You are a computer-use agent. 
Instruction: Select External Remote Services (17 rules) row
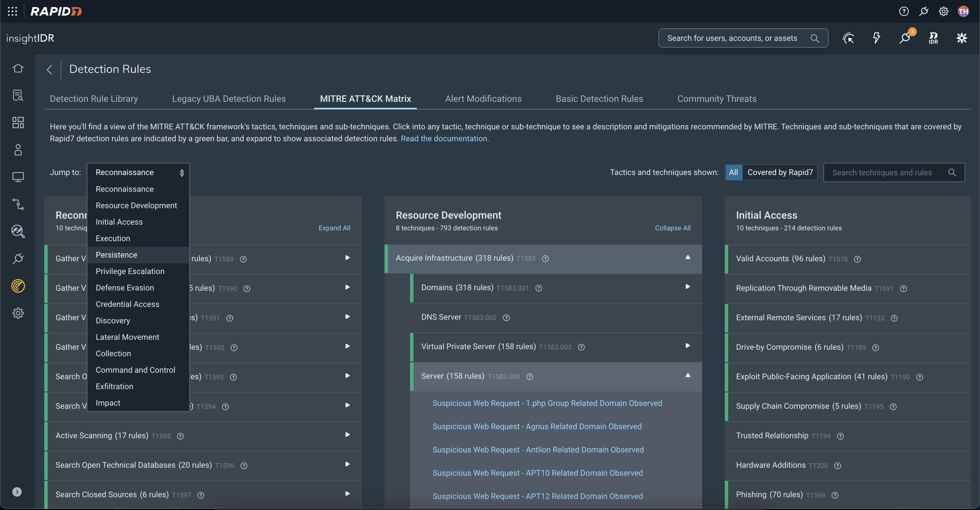(x=848, y=318)
